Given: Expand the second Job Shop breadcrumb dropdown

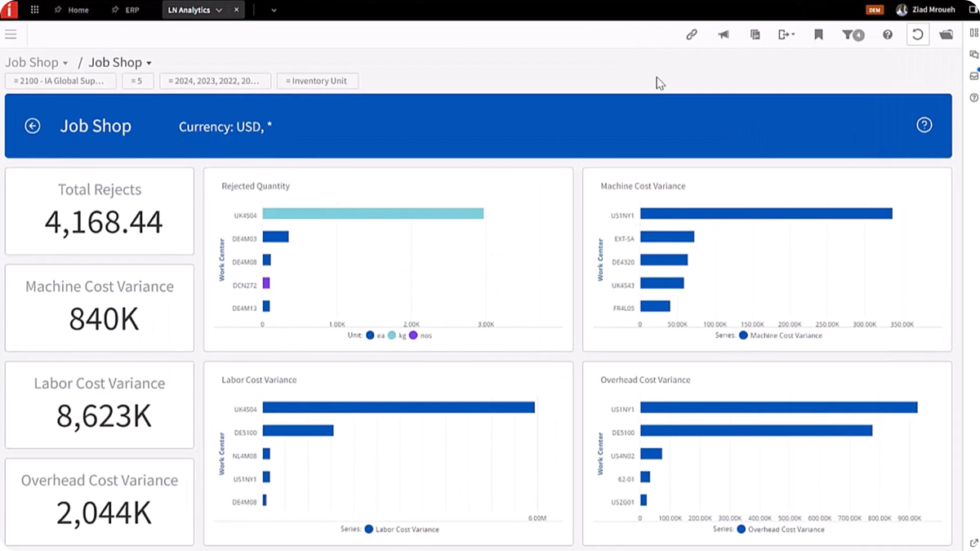Looking at the screenshot, I should tap(149, 63).
